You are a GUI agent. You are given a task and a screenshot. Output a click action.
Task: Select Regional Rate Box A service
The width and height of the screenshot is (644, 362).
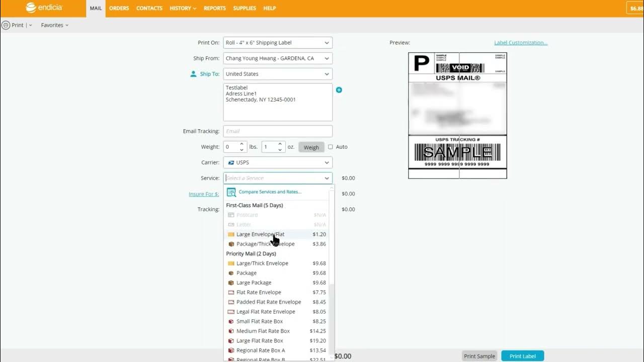coord(277,350)
